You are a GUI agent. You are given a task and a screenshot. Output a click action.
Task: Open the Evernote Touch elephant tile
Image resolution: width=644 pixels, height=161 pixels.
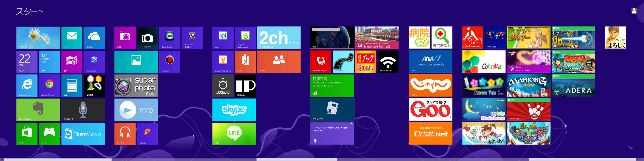click(38, 110)
